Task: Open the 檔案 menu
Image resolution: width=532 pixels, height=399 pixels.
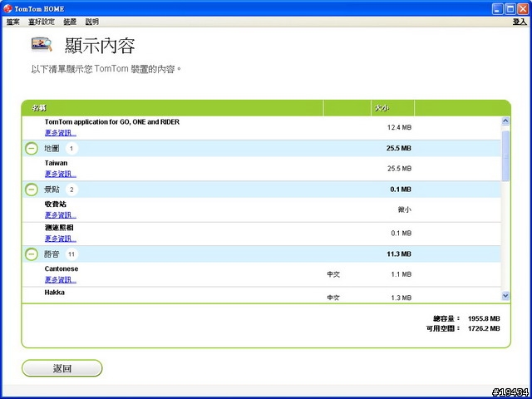Action: click(13, 22)
